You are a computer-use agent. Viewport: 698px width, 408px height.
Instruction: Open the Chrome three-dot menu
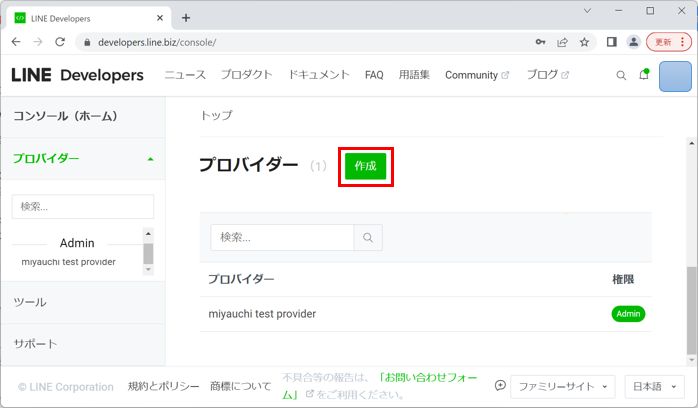[682, 42]
